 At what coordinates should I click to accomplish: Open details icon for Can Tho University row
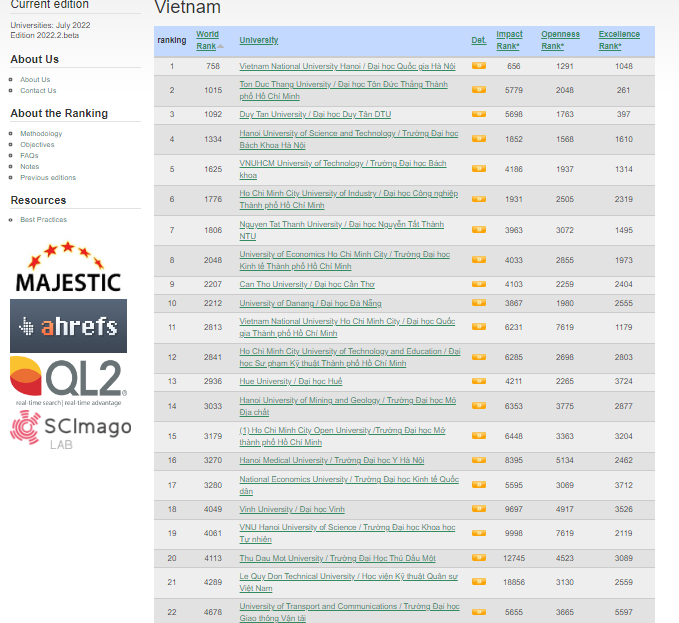tap(479, 284)
